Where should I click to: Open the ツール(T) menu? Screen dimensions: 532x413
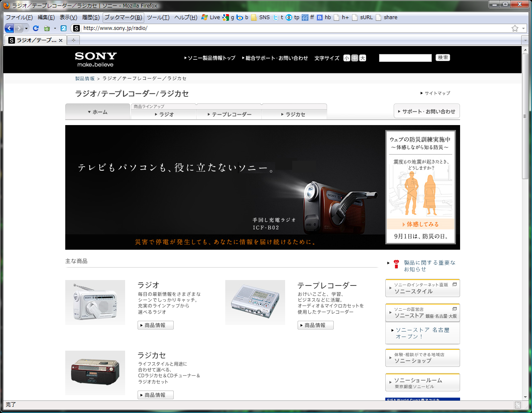tap(158, 17)
